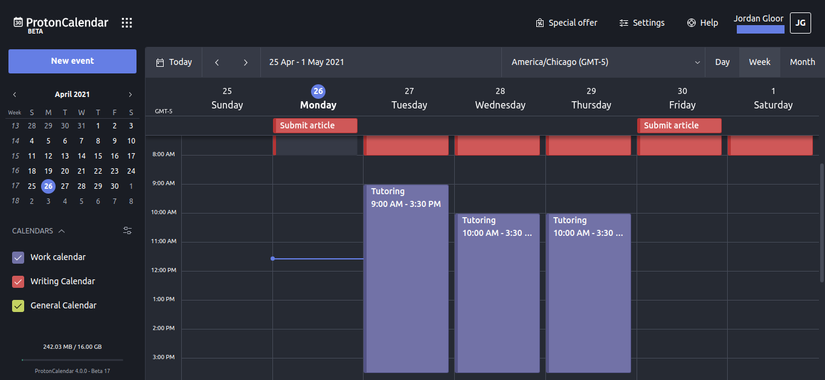The height and width of the screenshot is (380, 825).
Task: Select week 16 in mini calendar
Action: (15, 171)
